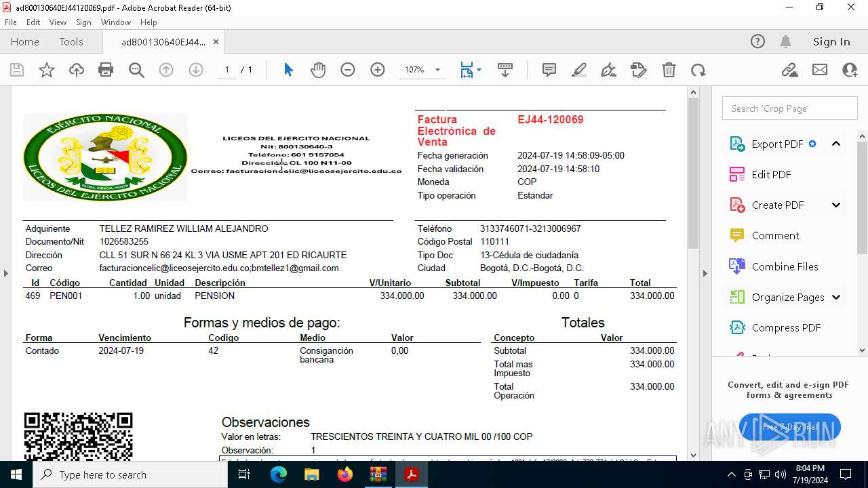The width and height of the screenshot is (868, 488).
Task: Click the document vertical scrollbar thumb
Action: pos(693,173)
